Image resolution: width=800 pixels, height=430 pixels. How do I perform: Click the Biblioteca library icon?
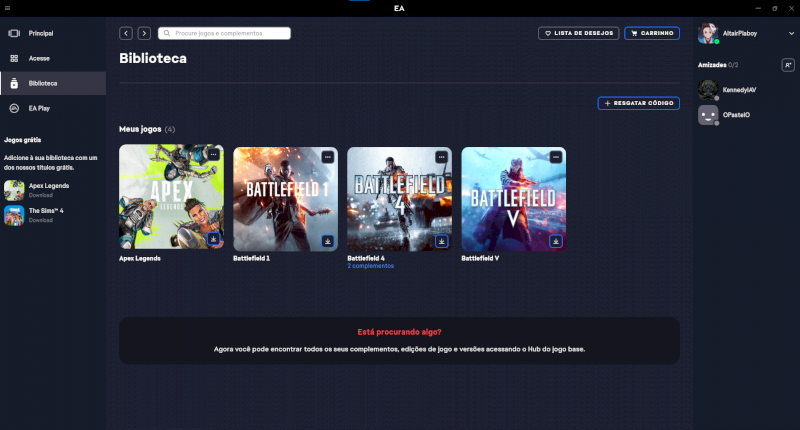coord(14,83)
